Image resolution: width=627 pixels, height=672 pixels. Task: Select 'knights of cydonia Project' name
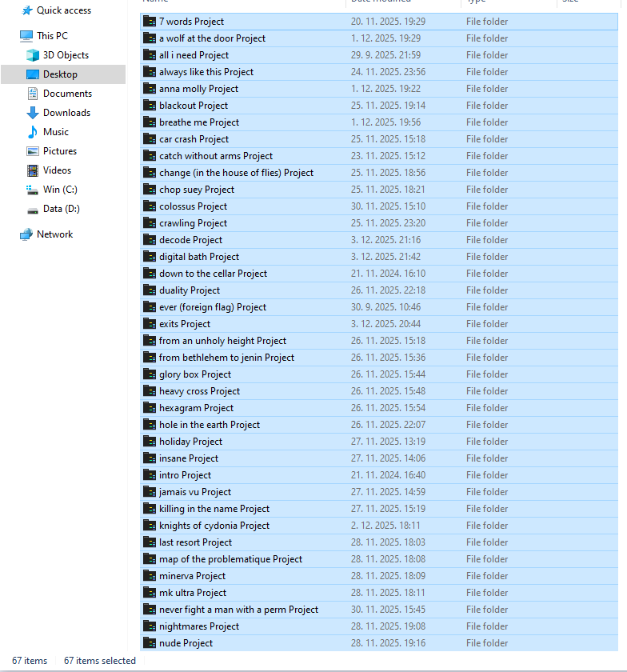pyautogui.click(x=214, y=525)
